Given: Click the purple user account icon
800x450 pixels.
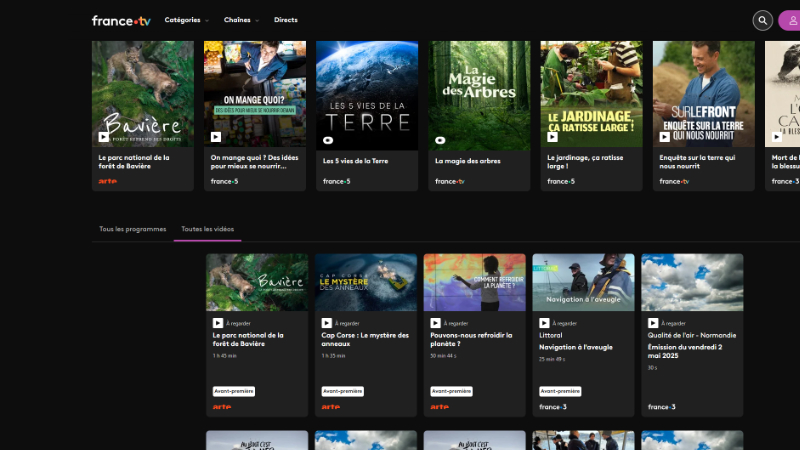Looking at the screenshot, I should pyautogui.click(x=790, y=20).
